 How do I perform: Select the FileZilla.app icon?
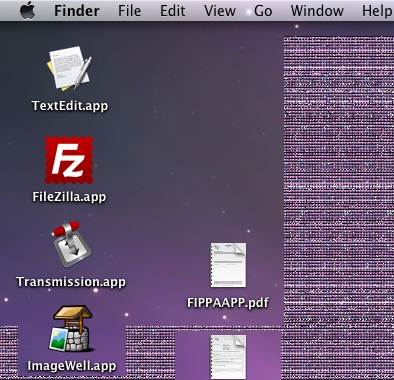click(x=69, y=160)
